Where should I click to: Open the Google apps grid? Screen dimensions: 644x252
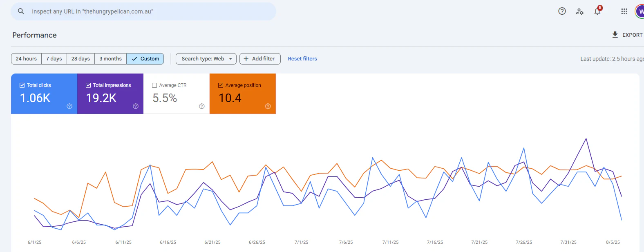pos(624,11)
